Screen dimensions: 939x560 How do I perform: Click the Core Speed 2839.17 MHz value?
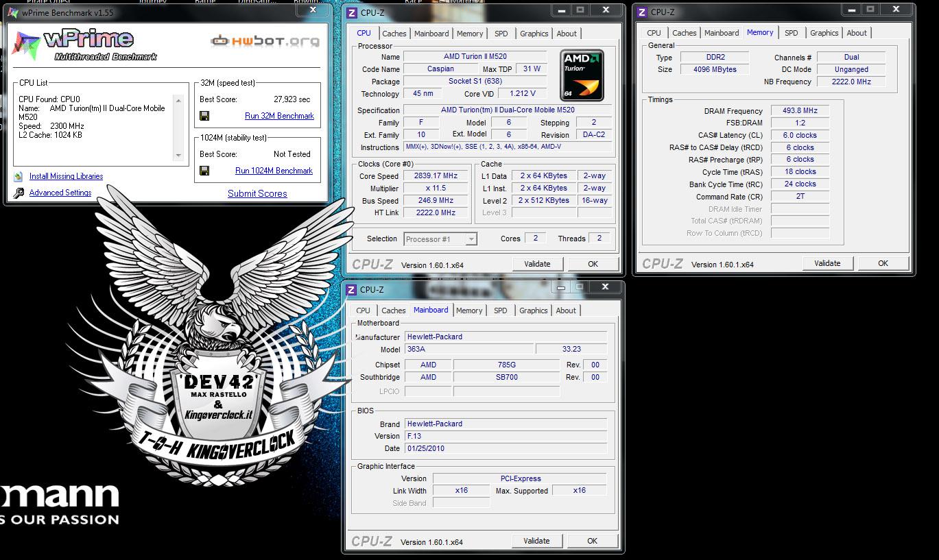coord(436,175)
